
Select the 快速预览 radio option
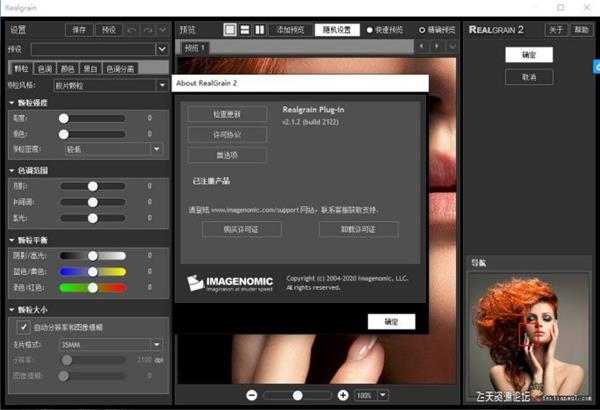369,30
